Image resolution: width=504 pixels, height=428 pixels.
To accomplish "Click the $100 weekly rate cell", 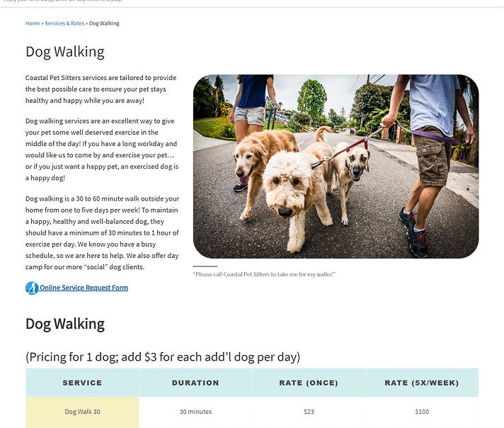I will pos(422,412).
